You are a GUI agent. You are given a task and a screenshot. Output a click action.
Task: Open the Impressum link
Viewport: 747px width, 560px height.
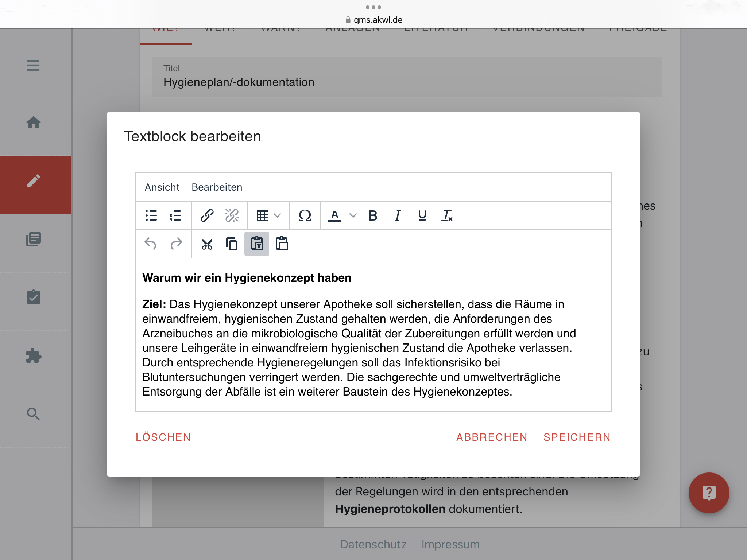(450, 544)
